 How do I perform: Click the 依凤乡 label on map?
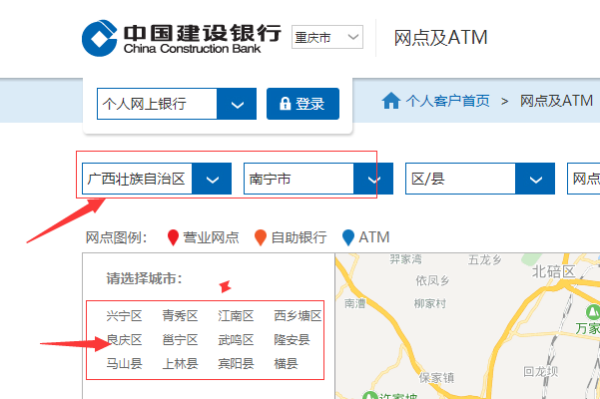(432, 281)
